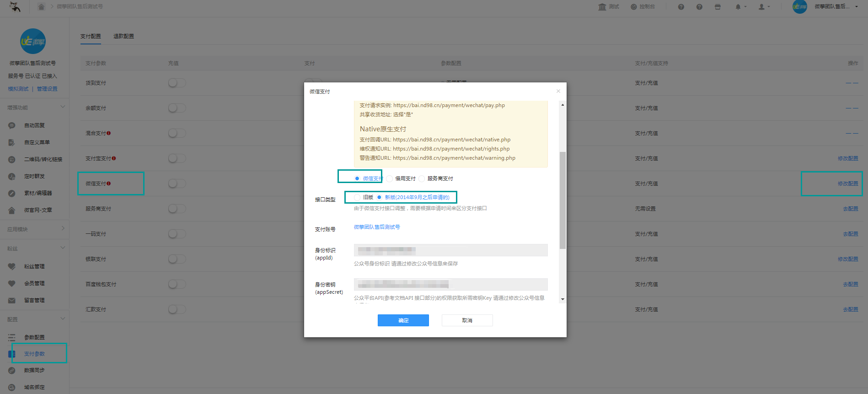
Task: Click the home icon in breadcrumb
Action: (41, 7)
